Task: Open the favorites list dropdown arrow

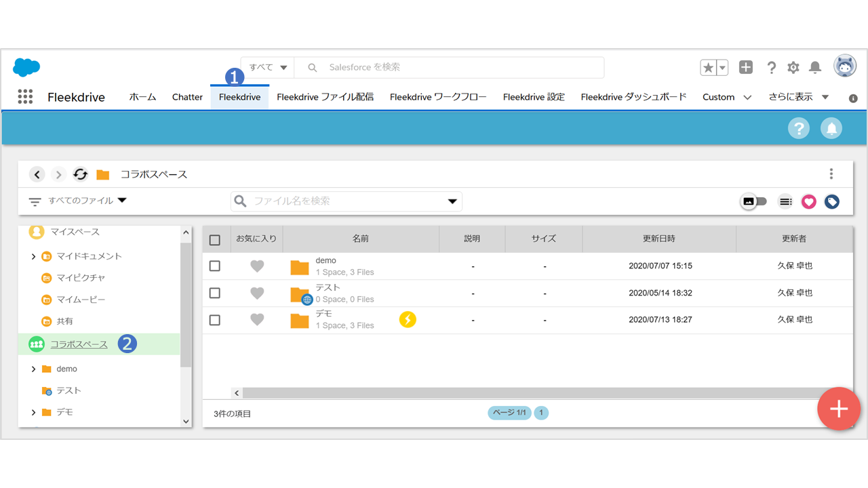Action: pos(722,67)
